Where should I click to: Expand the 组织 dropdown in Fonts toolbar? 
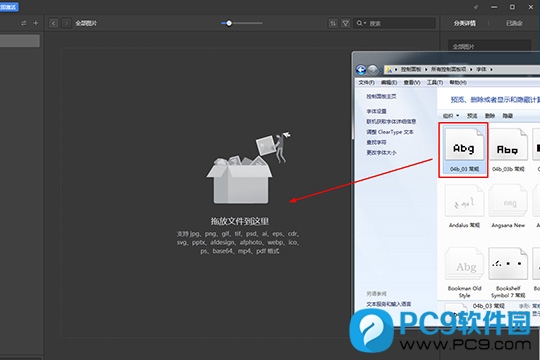450,116
